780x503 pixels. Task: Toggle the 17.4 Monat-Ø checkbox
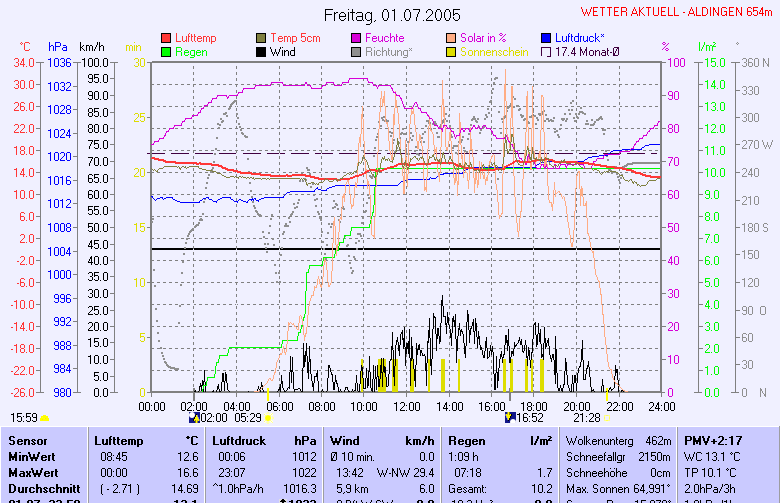click(546, 51)
